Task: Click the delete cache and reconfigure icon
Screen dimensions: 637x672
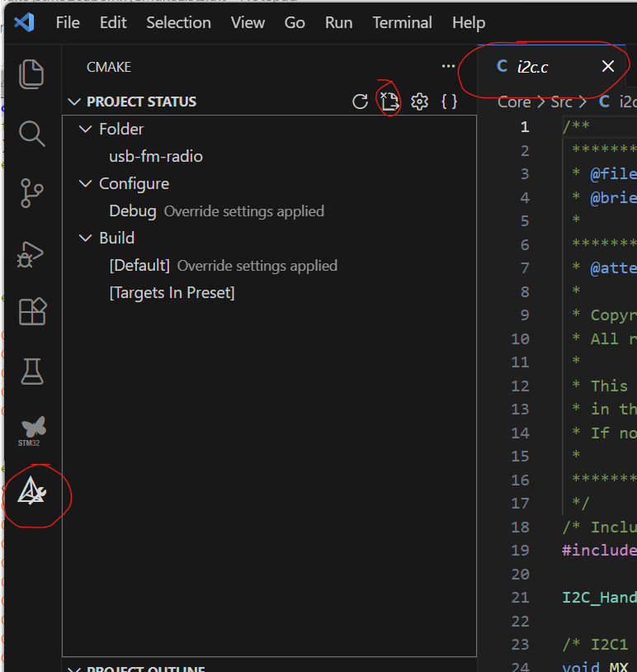Action: pyautogui.click(x=389, y=102)
